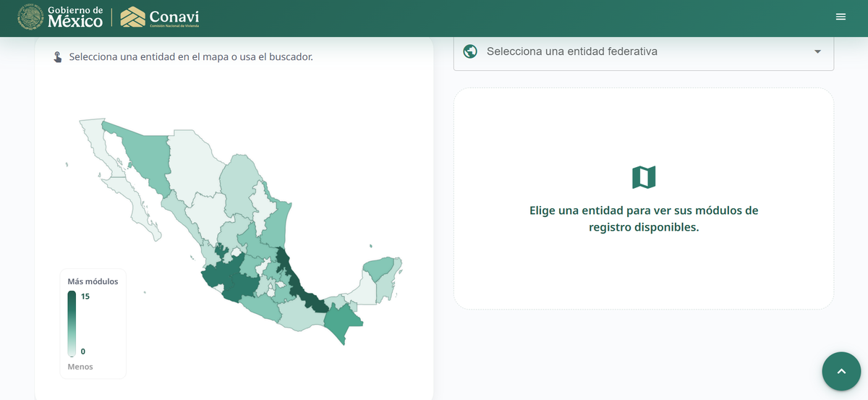The width and height of the screenshot is (868, 400).
Task: Click the dropdown arrow of the entity selector
Action: (x=817, y=51)
